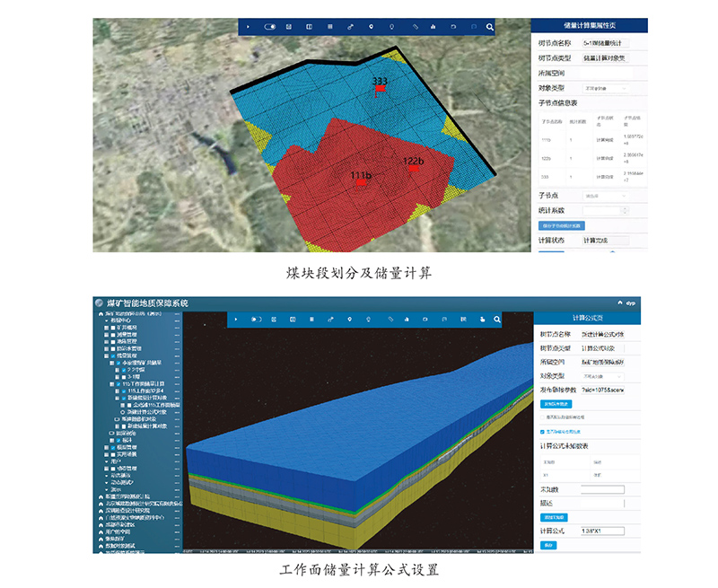The height and width of the screenshot is (588, 718).
Task: Click the play arrow in the lower toolbar
Action: click(x=236, y=319)
